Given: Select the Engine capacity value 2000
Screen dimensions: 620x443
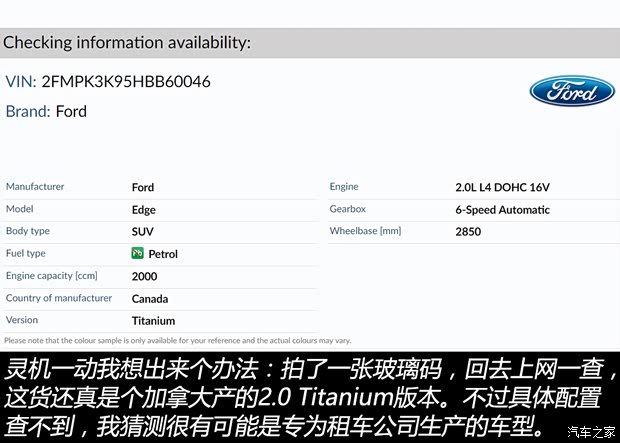Looking at the screenshot, I should pos(145,277).
